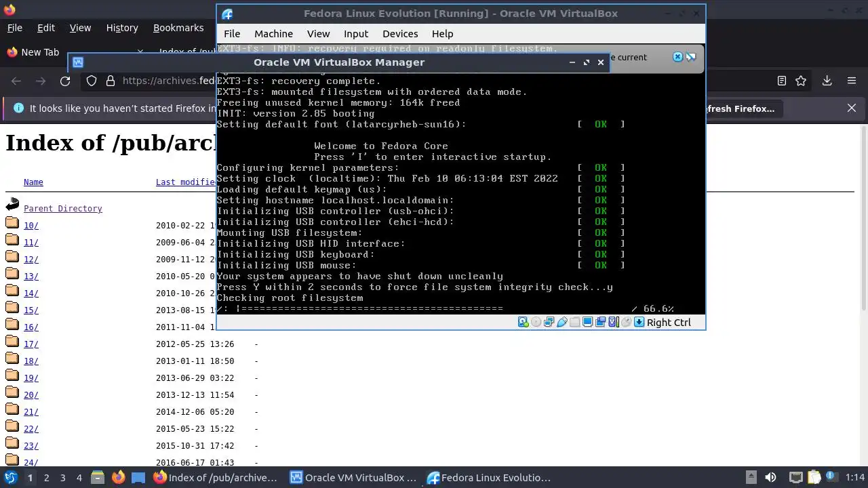Open Firefox Bookmarks menu
The width and height of the screenshot is (868, 488).
(178, 28)
